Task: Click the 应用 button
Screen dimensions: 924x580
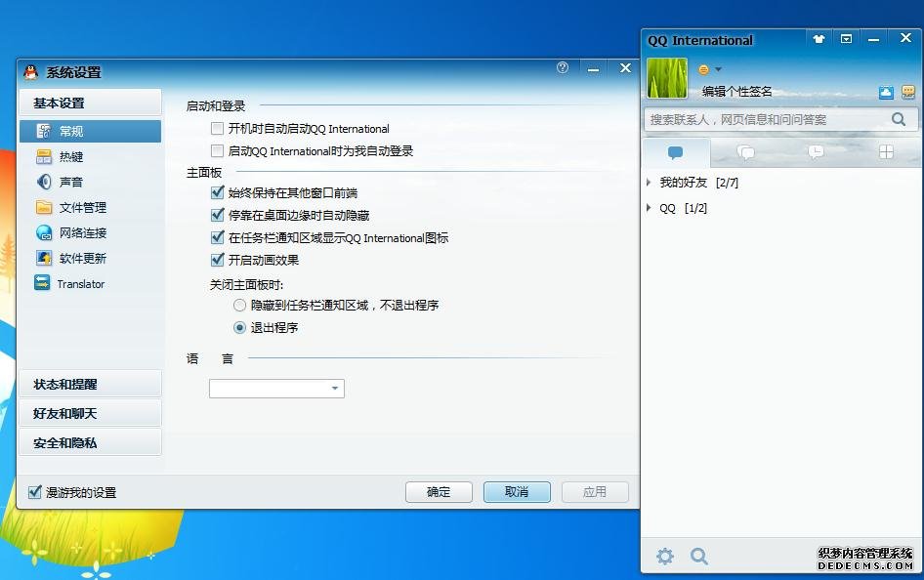Action: tap(595, 492)
